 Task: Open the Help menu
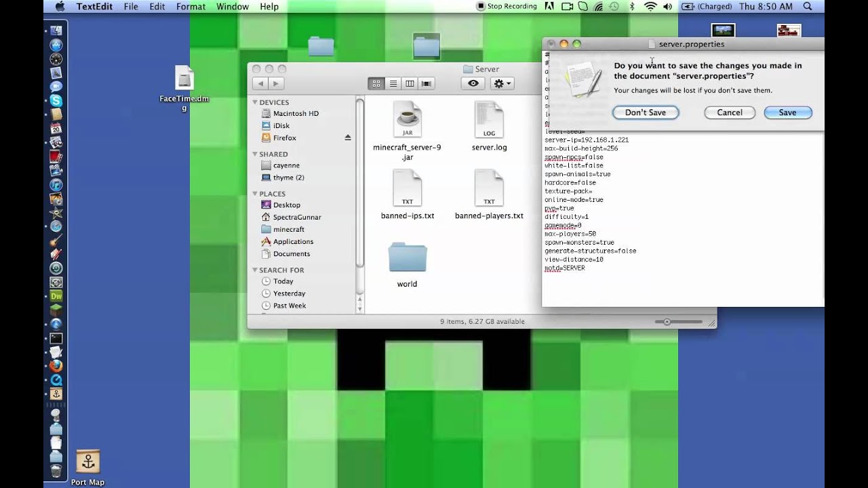point(269,6)
